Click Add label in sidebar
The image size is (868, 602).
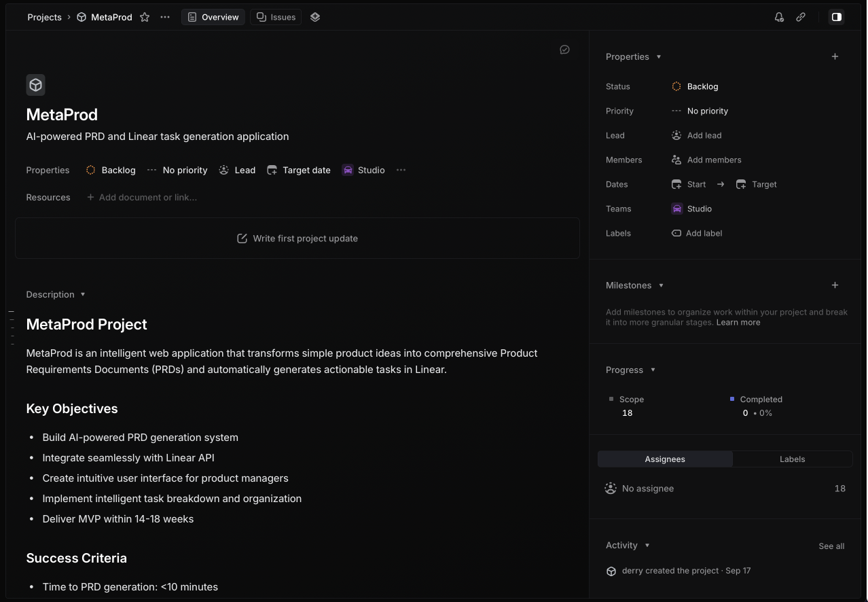(697, 233)
